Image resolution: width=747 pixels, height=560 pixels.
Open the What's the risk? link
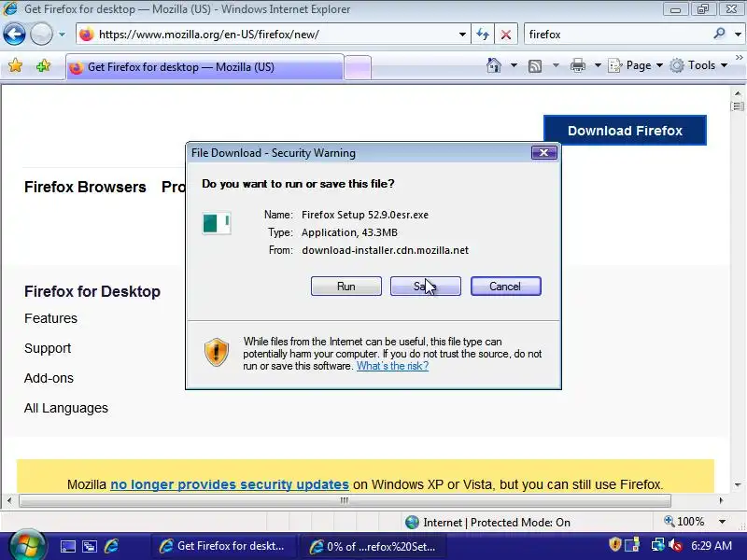pyautogui.click(x=392, y=366)
